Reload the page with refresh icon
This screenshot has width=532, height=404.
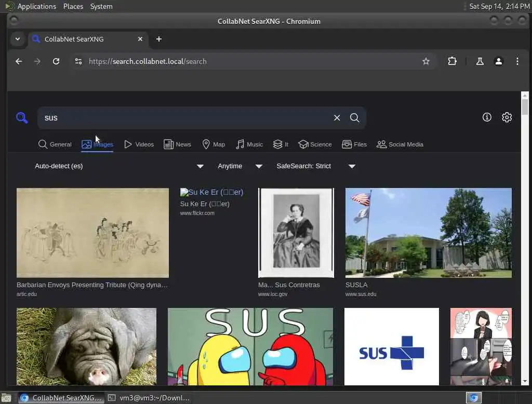coord(56,61)
